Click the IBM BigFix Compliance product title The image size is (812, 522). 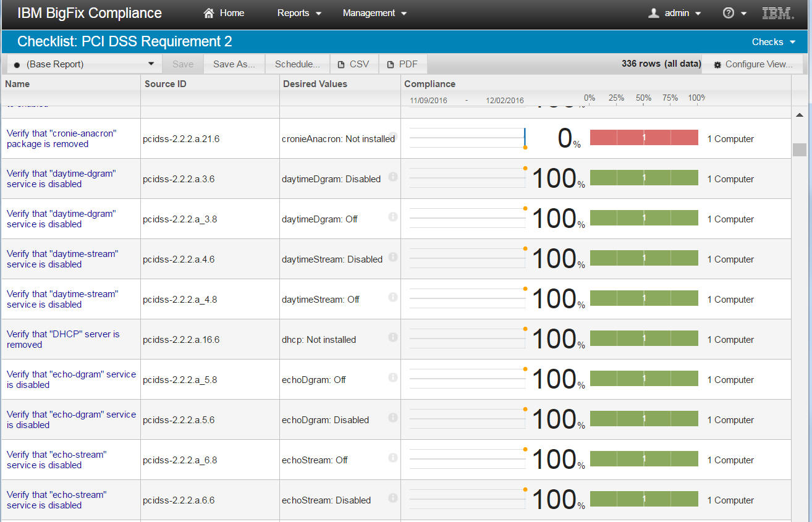point(90,13)
